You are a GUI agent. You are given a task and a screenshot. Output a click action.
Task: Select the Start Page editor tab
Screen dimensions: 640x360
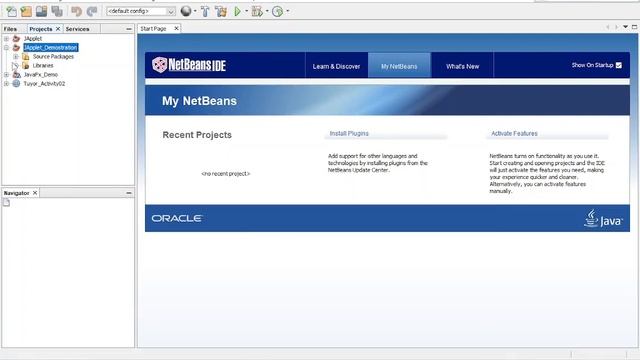[x=153, y=29]
